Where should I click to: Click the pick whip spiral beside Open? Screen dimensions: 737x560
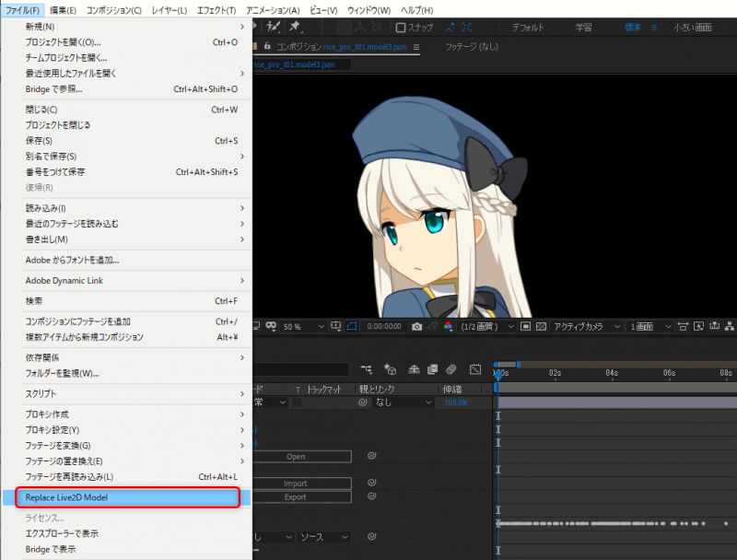(x=373, y=456)
